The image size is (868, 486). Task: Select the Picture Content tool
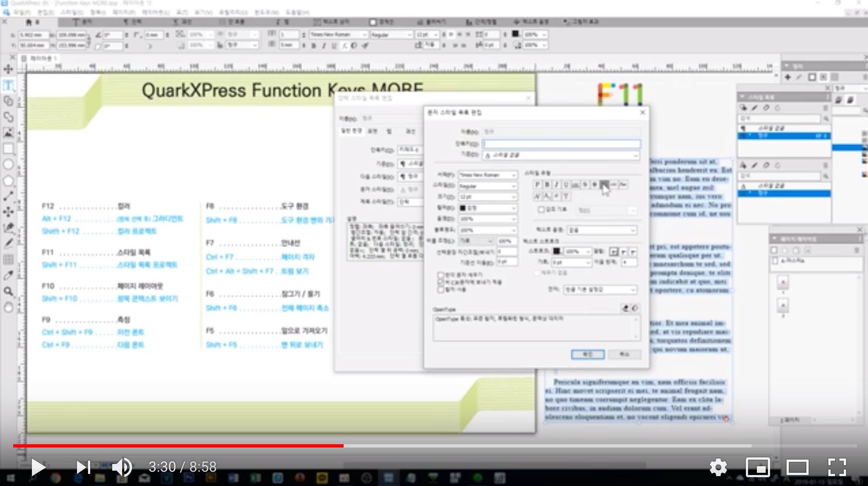(8, 132)
